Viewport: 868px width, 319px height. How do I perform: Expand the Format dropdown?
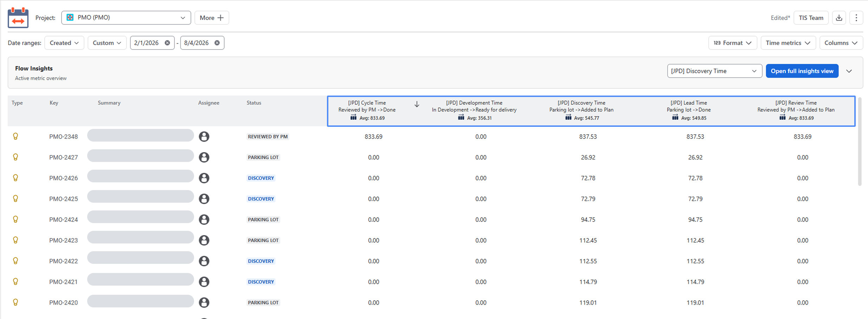(733, 43)
